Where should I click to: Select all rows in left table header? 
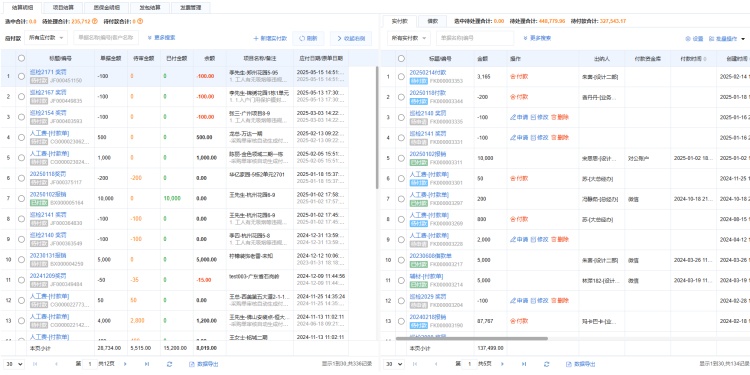pos(21,58)
